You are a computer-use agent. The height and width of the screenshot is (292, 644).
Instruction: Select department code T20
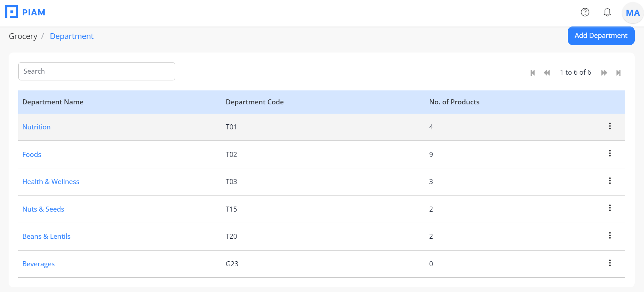231,236
